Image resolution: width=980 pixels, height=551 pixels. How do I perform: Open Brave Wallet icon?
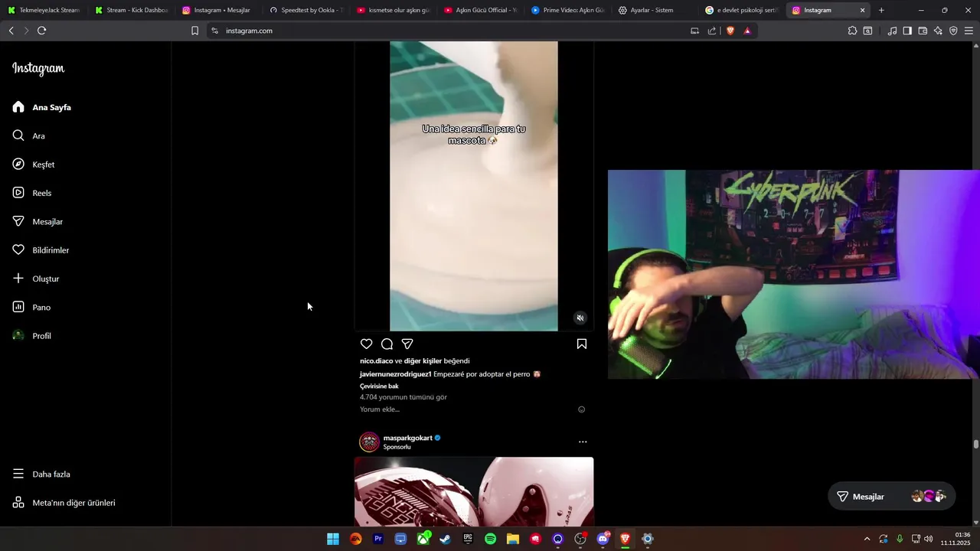click(923, 31)
